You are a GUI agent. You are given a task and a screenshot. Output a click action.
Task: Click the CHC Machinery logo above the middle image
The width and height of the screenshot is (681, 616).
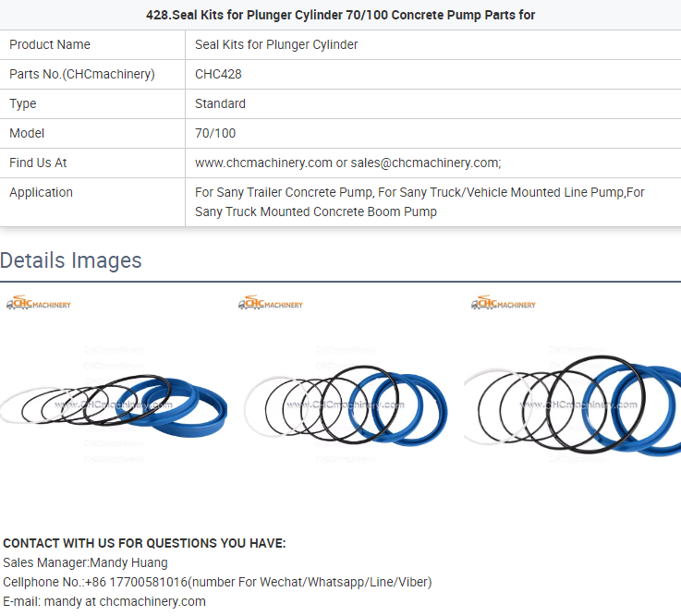click(271, 303)
